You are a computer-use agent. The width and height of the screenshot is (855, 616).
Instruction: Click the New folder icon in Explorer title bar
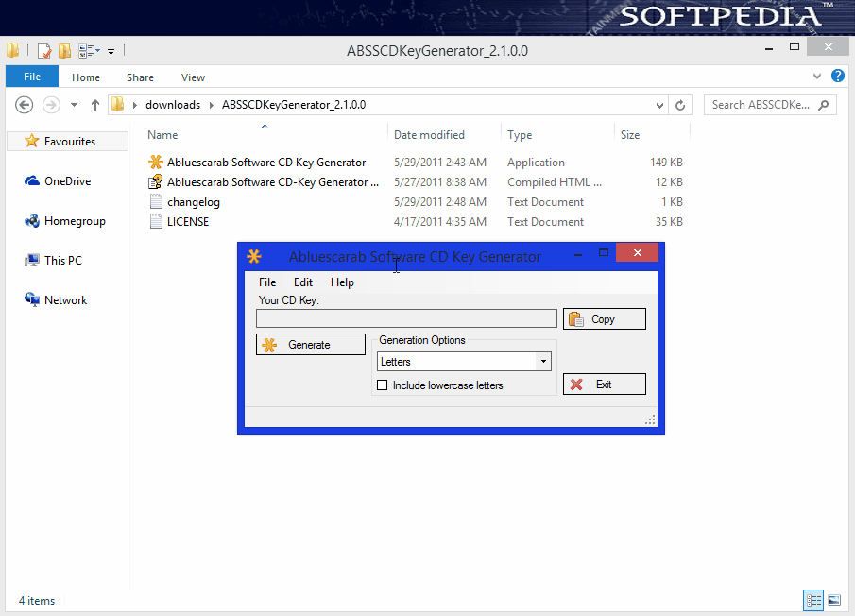click(64, 51)
